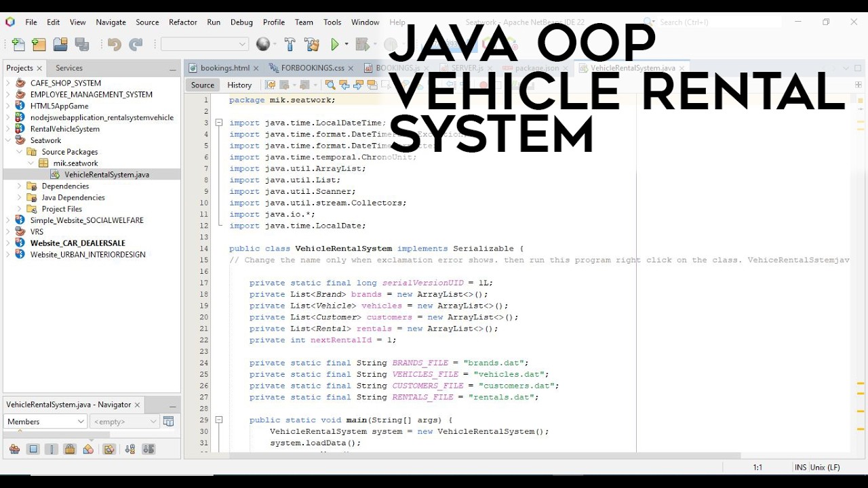Close the bookings.html tab
This screenshot has width=868, height=488.
pyautogui.click(x=256, y=68)
